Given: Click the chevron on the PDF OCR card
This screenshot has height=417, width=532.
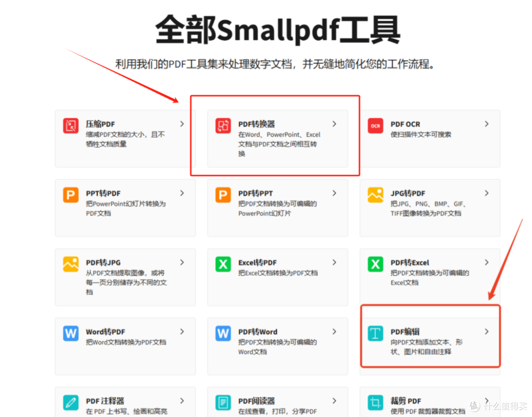Looking at the screenshot, I should pos(487,124).
